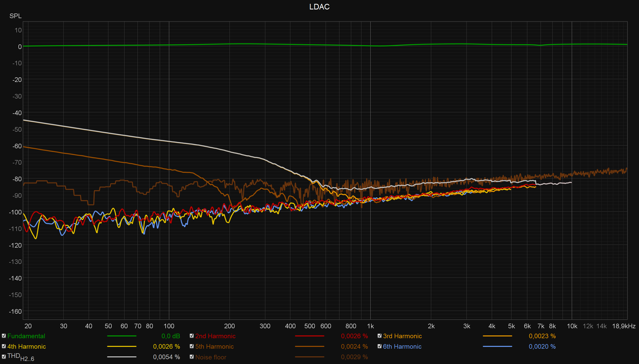Screen dimensions: 639x364
Task: Click the 18,9kHz axis end label
Action: tap(624, 326)
